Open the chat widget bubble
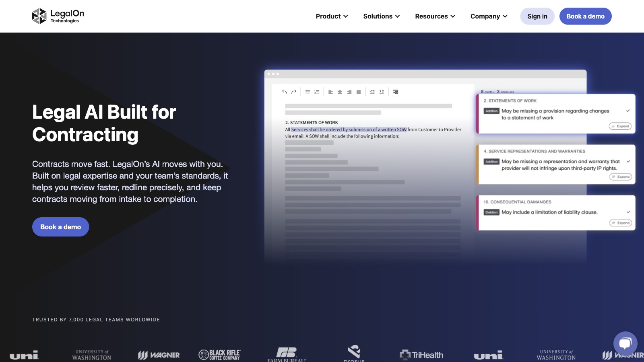644x362 pixels. point(625,343)
